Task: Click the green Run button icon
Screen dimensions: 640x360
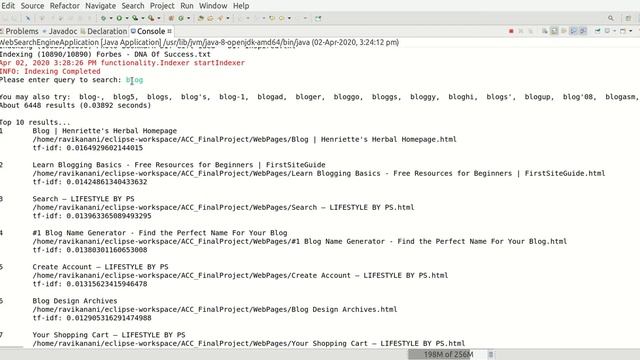Action: pyautogui.click(x=119, y=18)
